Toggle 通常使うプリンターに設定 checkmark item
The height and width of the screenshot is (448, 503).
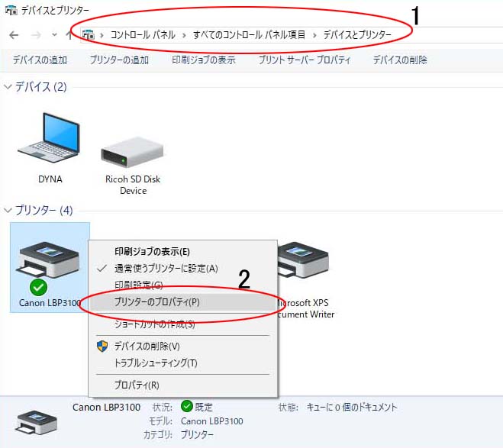[166, 268]
